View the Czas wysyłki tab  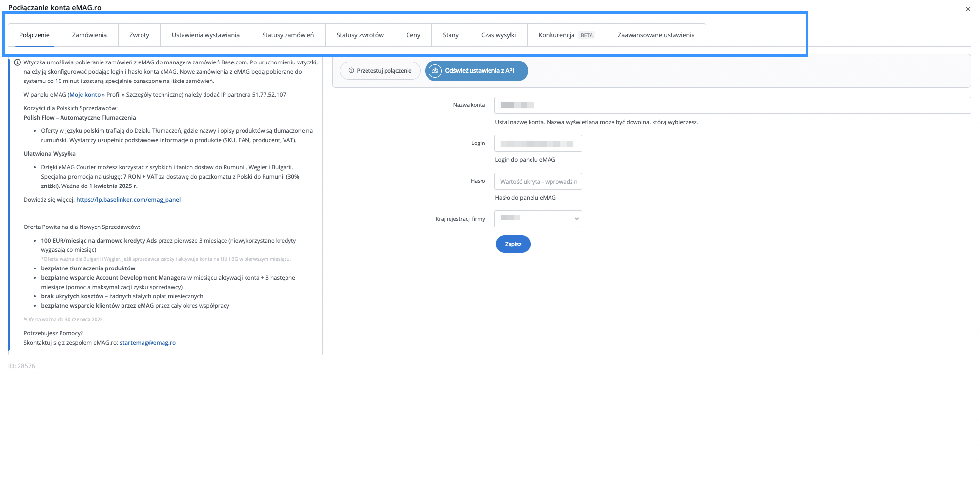(498, 35)
